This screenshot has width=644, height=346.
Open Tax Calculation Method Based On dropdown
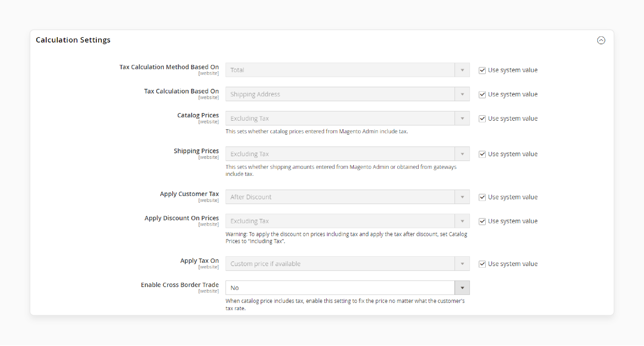tap(347, 70)
